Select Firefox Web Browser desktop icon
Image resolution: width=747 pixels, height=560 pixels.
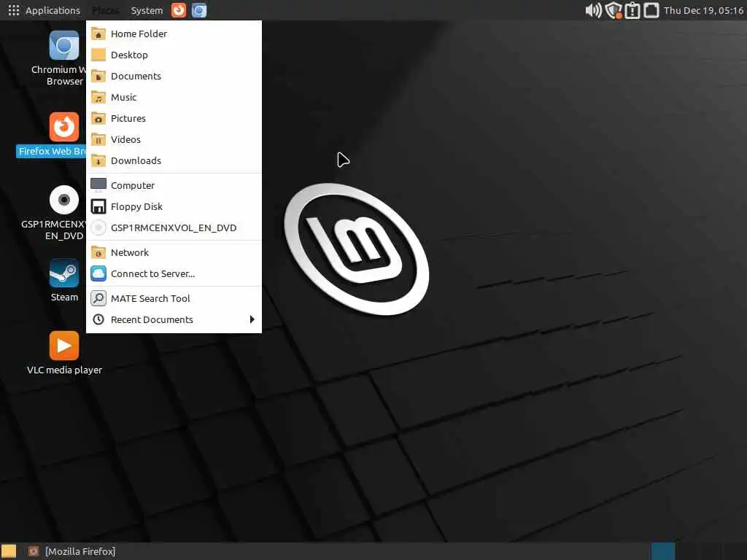(64, 127)
